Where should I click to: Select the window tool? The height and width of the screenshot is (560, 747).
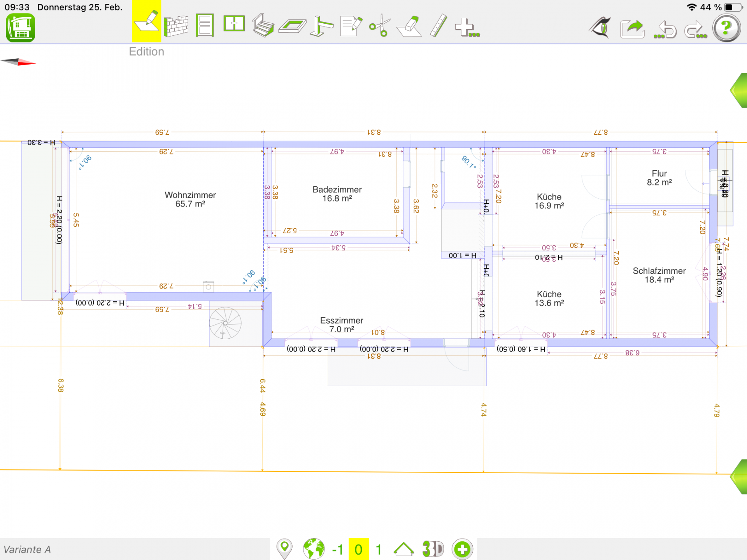click(234, 24)
